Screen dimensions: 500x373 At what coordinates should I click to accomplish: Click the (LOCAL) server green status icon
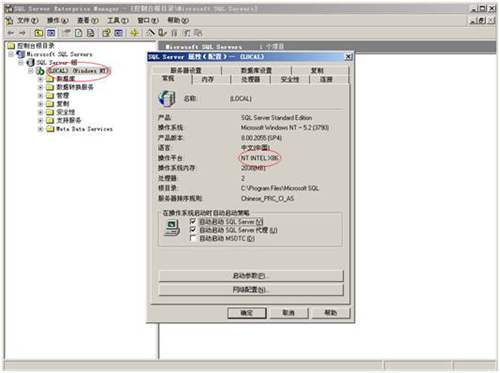coord(40,70)
